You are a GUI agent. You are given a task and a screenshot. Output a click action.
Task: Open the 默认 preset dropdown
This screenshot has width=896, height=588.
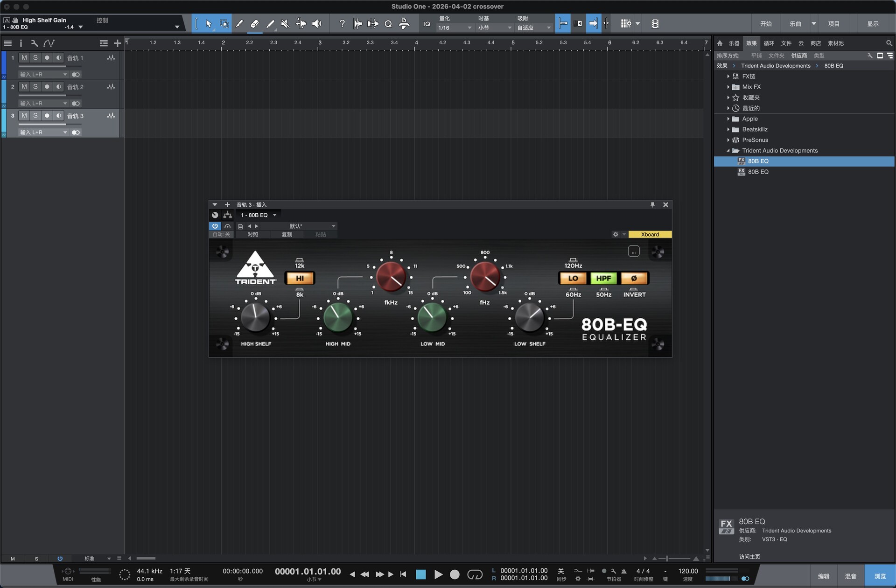pos(299,226)
